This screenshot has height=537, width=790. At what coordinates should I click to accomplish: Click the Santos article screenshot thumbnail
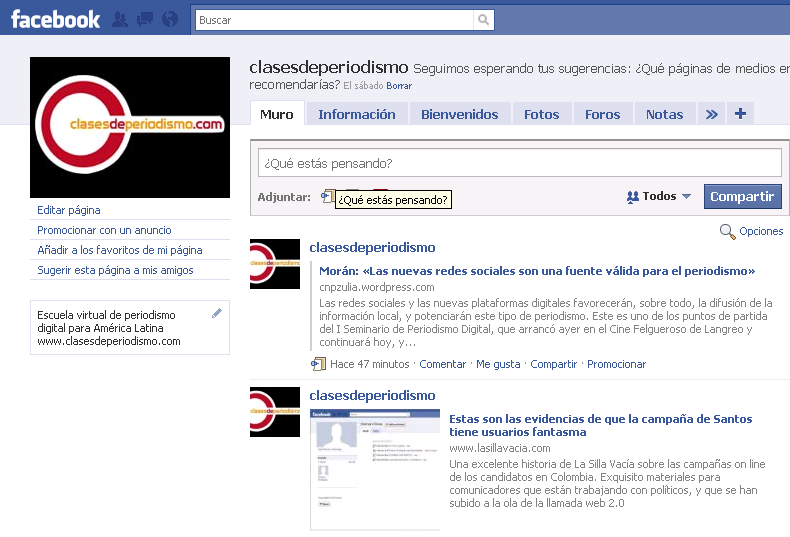point(375,469)
